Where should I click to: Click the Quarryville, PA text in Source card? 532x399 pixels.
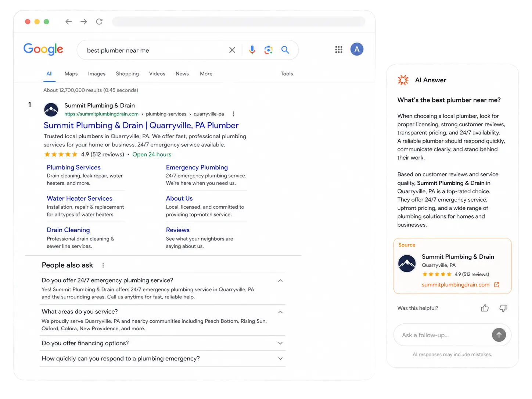[x=439, y=265]
